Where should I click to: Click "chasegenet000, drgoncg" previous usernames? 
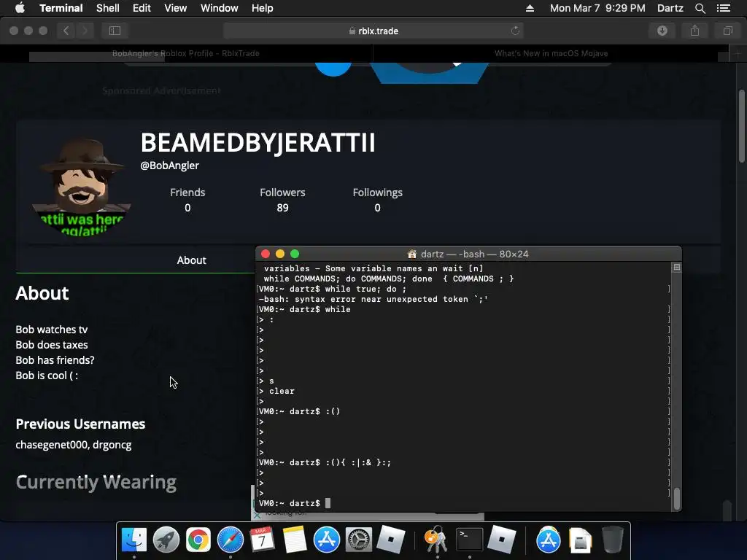[x=74, y=445]
